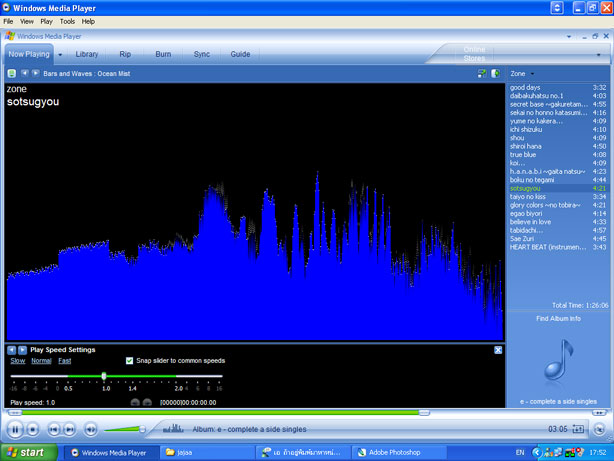Open the Online Stores tab

coord(474,54)
